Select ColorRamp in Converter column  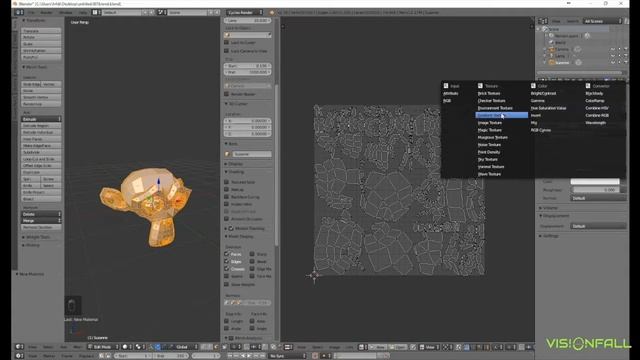(x=595, y=101)
